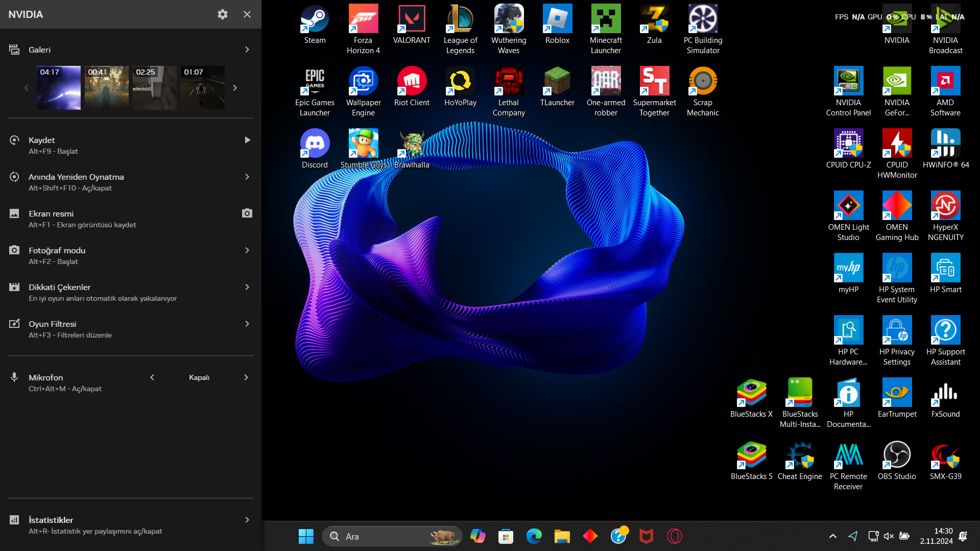Viewport: 980px width, 551px height.
Task: Open the 04:17 gallery video thumbnail
Action: point(59,88)
